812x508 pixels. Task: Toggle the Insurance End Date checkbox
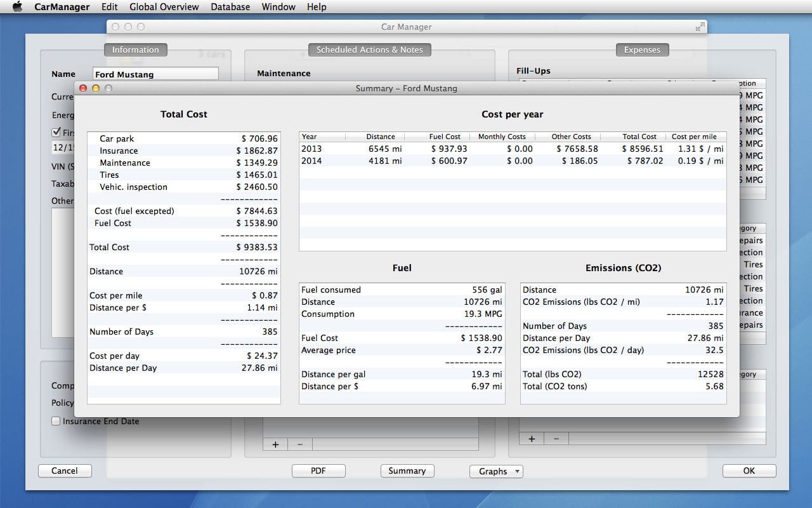point(56,421)
